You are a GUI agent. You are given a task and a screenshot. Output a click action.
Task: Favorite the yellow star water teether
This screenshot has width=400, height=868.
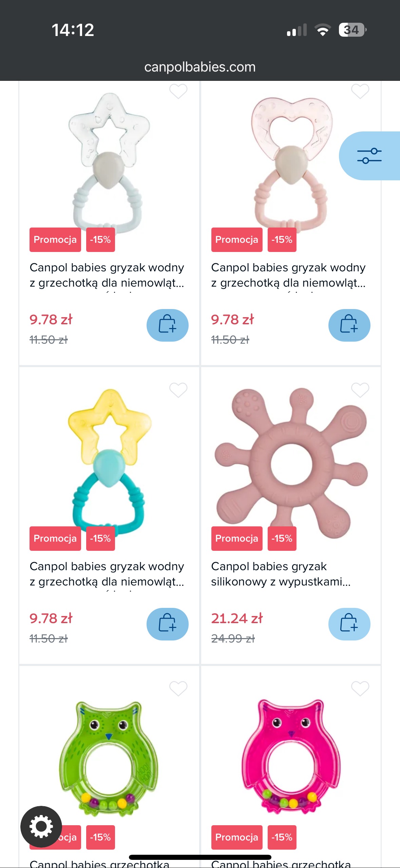coord(178,390)
